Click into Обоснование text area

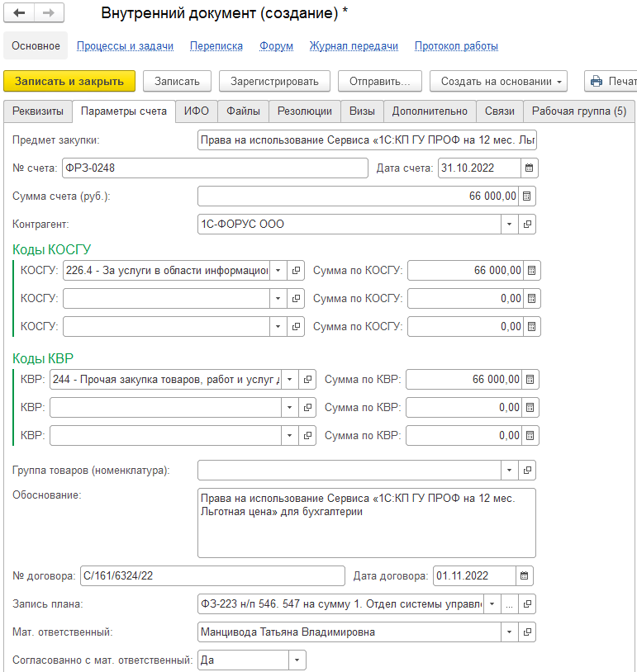coord(367,523)
